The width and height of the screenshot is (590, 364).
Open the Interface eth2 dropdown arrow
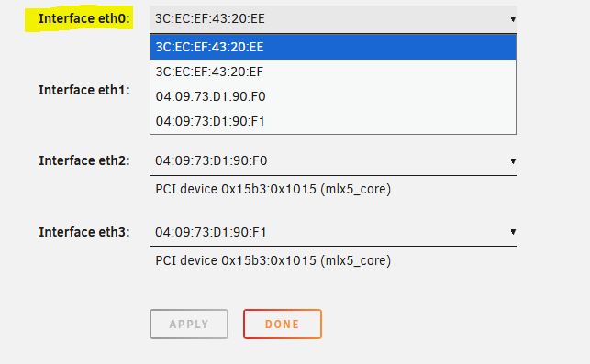(x=513, y=161)
